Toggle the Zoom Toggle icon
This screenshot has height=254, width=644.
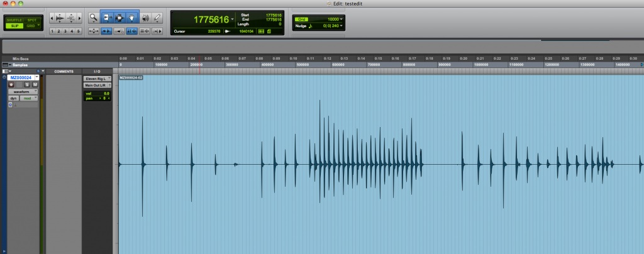pos(94,31)
